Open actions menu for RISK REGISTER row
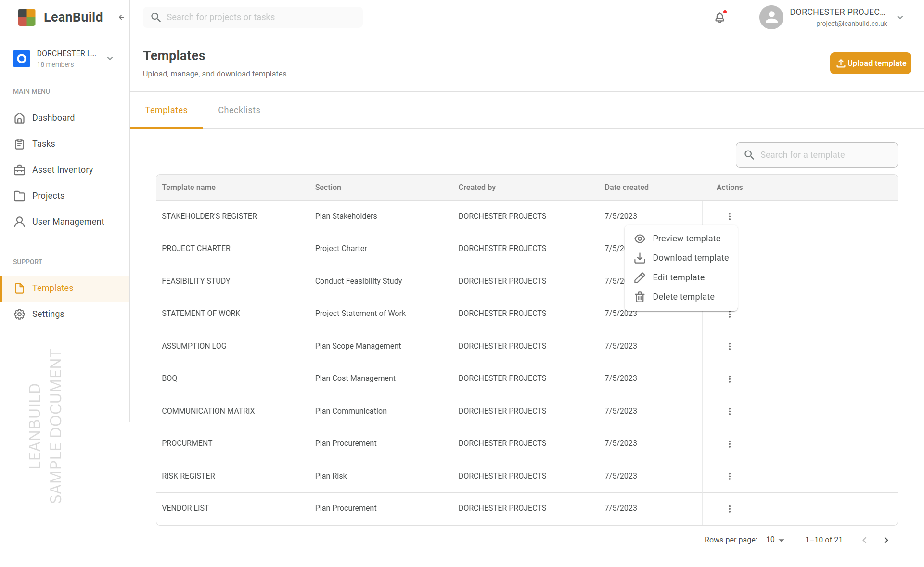Image resolution: width=924 pixels, height=567 pixels. [730, 476]
